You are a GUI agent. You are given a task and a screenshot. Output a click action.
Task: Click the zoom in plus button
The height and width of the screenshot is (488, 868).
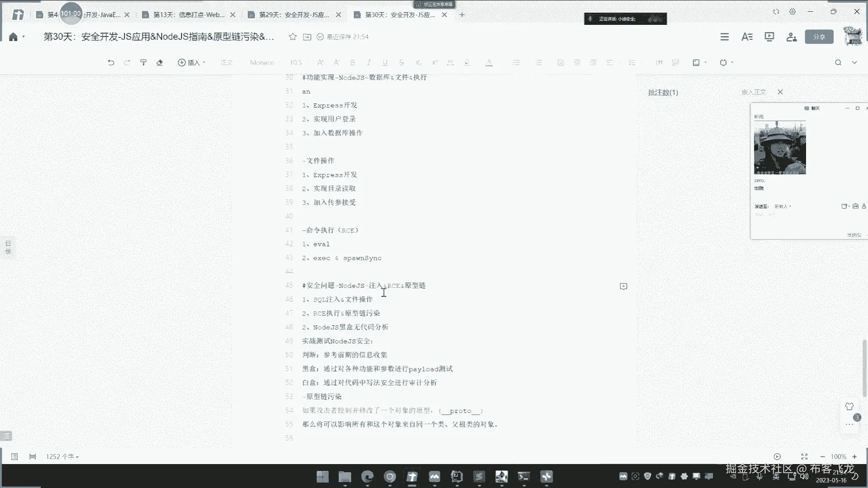point(854,456)
